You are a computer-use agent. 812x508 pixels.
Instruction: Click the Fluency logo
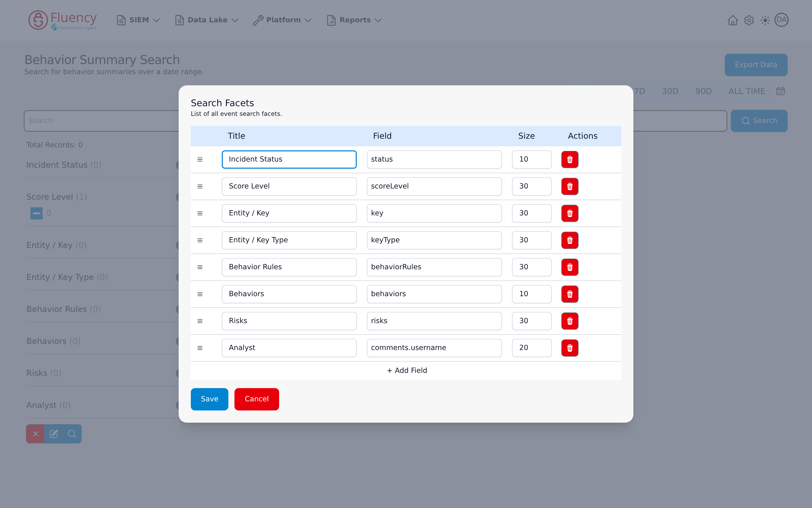point(62,20)
